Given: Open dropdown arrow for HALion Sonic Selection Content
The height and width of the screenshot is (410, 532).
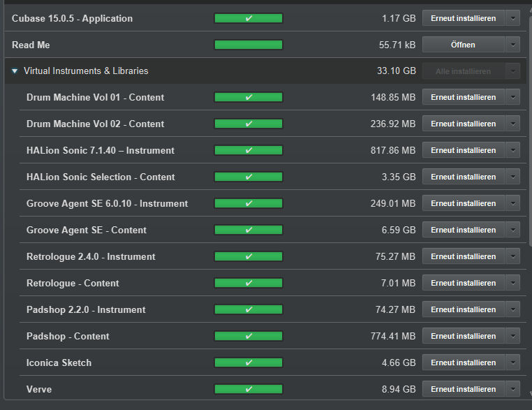Looking at the screenshot, I should [513, 177].
